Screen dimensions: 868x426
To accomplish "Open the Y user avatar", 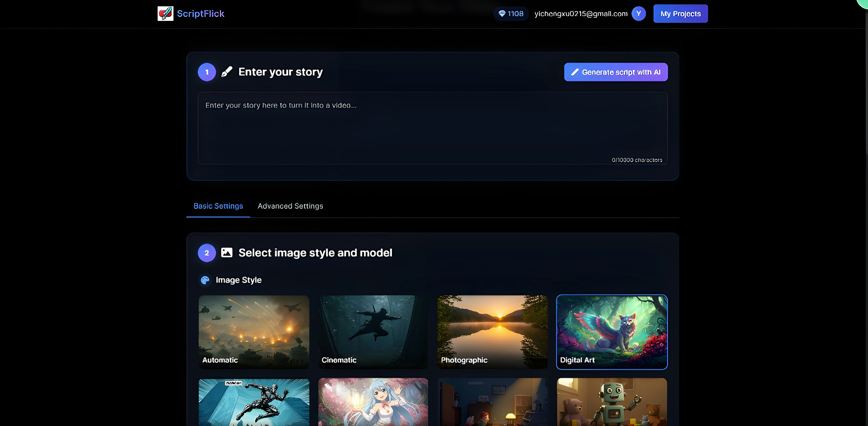I will [x=638, y=14].
